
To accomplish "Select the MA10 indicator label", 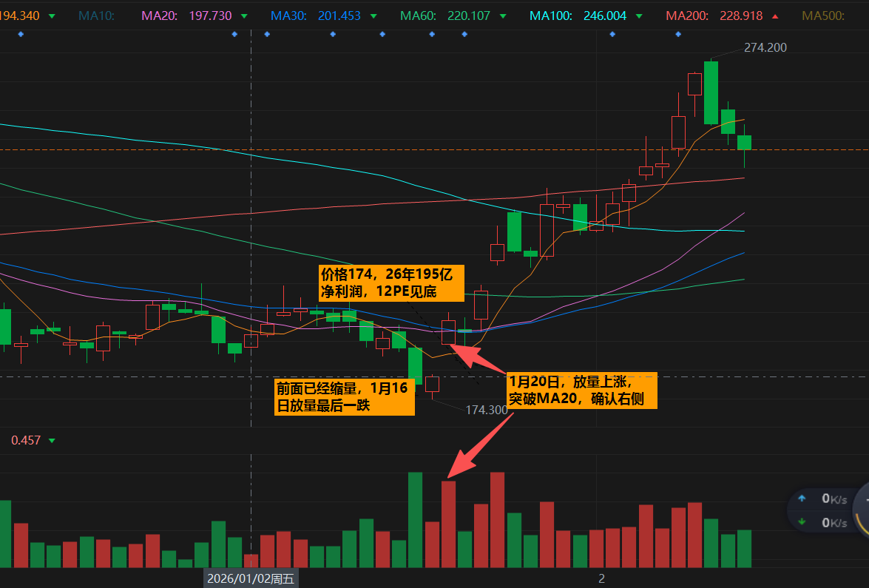I will click(x=96, y=16).
